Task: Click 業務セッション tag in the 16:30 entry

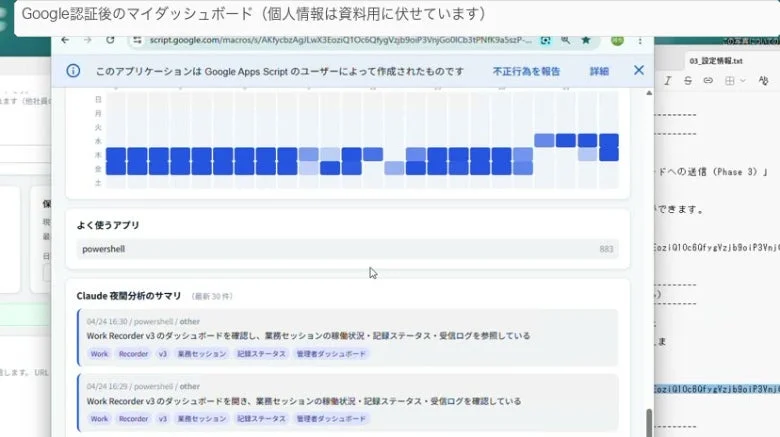Action: tap(202, 354)
